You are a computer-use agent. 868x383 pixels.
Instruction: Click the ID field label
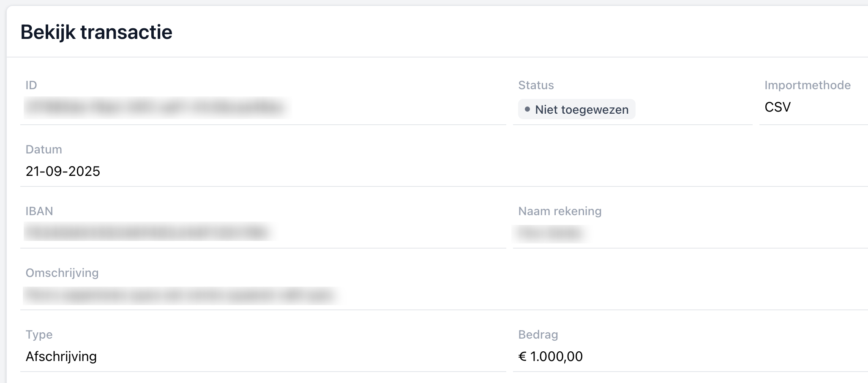31,85
